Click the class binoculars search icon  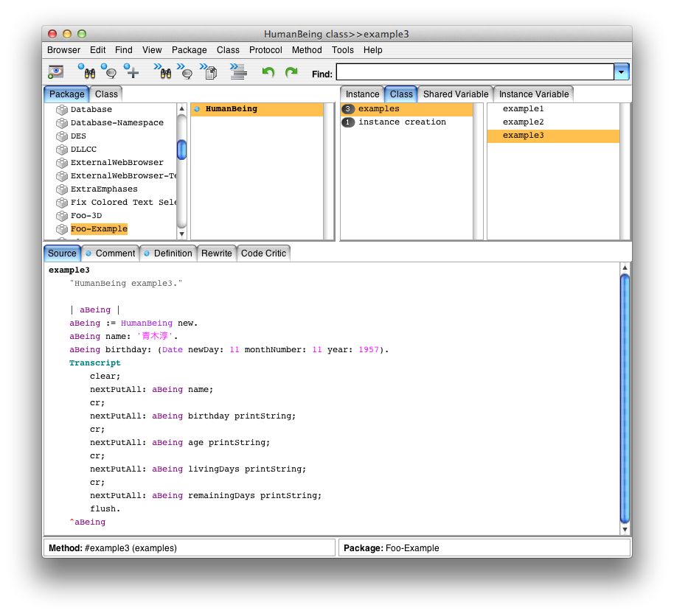click(87, 71)
